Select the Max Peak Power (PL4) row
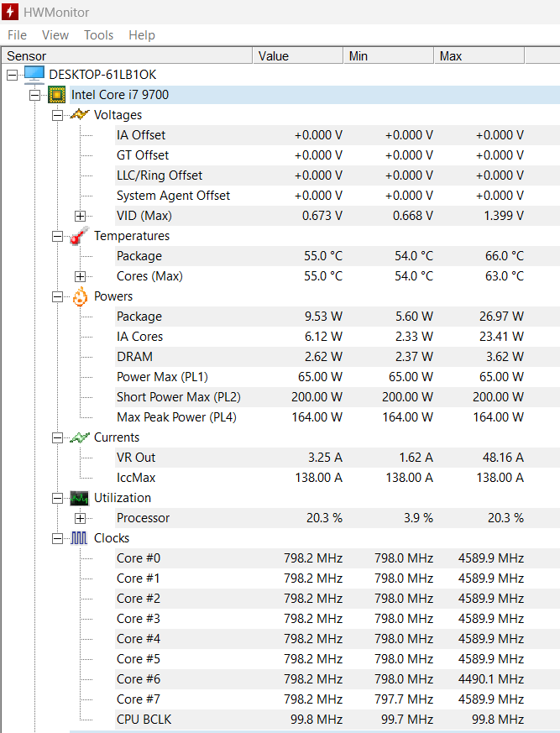Viewport: 560px width, 733px height. [x=338, y=417]
